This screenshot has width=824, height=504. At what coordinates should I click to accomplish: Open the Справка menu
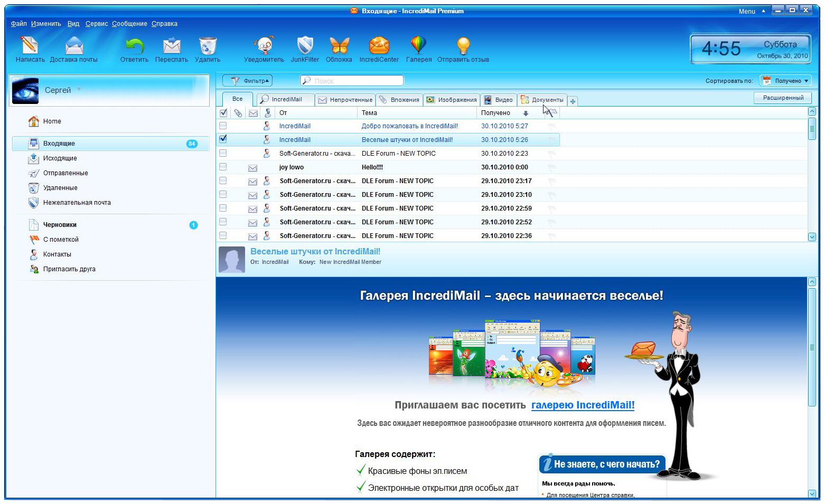pos(164,24)
